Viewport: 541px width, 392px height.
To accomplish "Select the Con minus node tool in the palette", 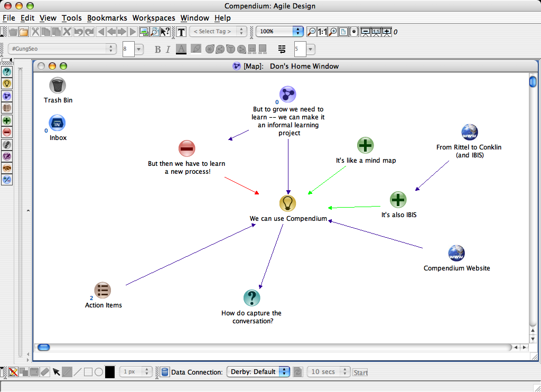I will [6, 132].
